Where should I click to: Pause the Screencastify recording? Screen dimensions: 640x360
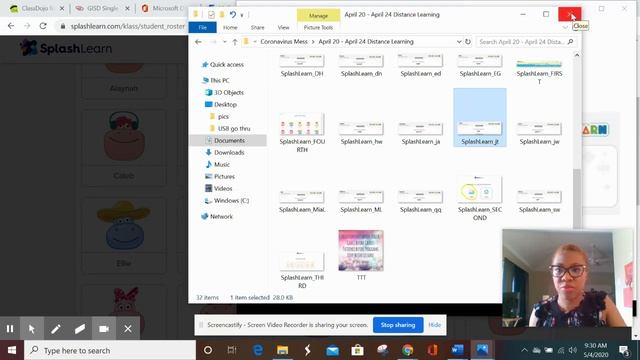click(x=10, y=329)
